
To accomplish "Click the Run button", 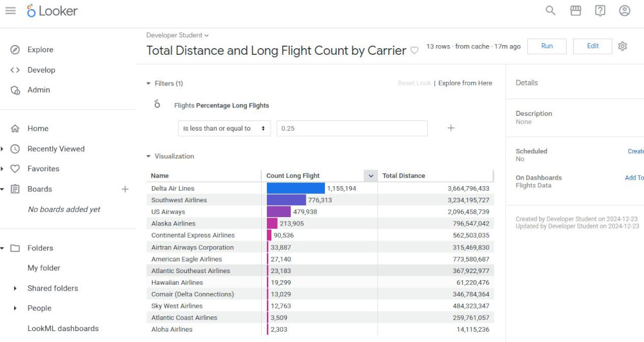I will tap(547, 46).
